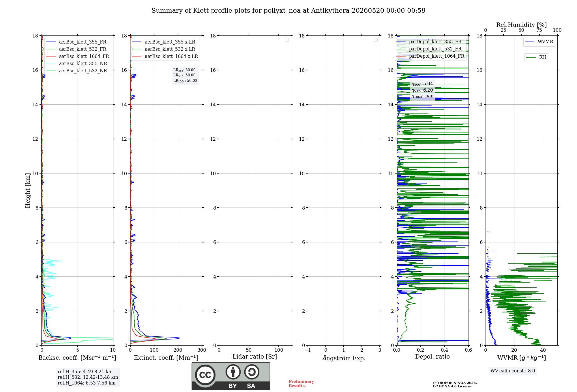The height and width of the screenshot is (392, 577).
Task: Click the WVMR [g*kg⁻¹] axis label
Action: click(522, 358)
